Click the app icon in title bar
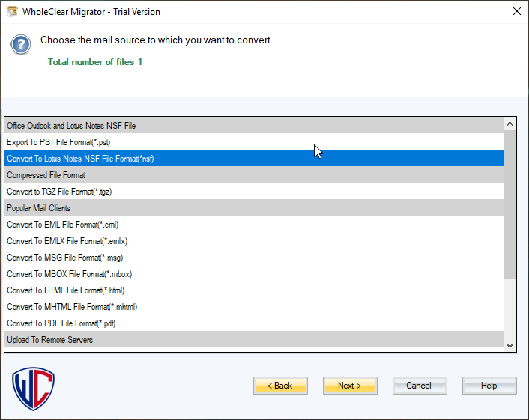This screenshot has height=420, width=529. (12, 11)
